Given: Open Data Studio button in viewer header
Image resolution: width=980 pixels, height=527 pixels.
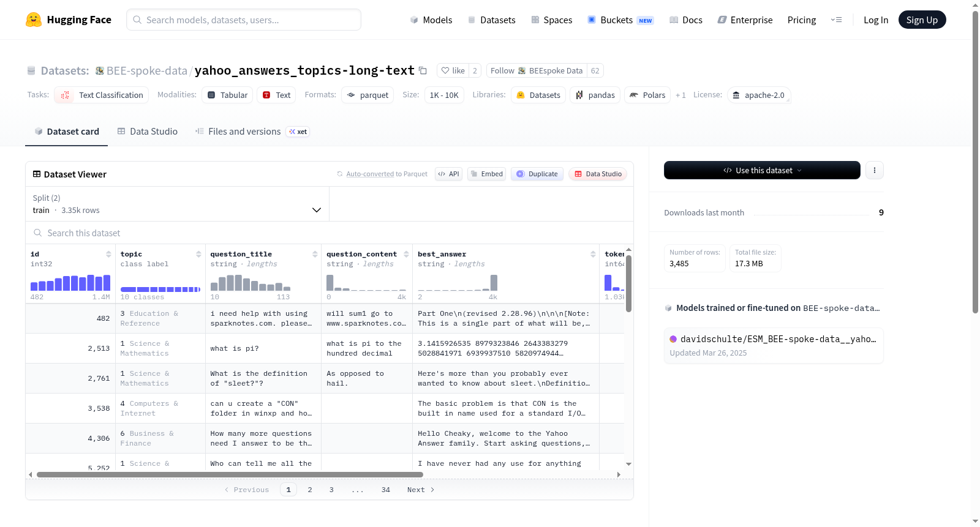Looking at the screenshot, I should (x=598, y=174).
